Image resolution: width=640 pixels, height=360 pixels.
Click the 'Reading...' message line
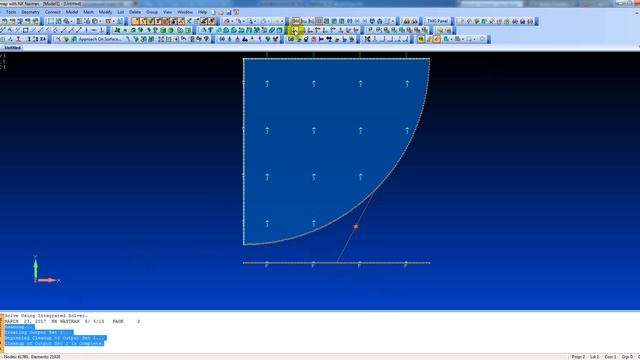coord(19,327)
